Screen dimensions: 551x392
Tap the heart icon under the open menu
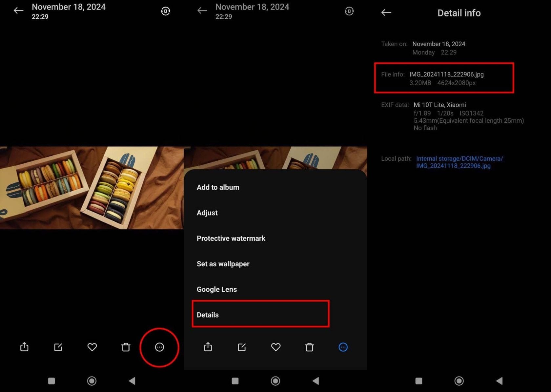coord(276,347)
